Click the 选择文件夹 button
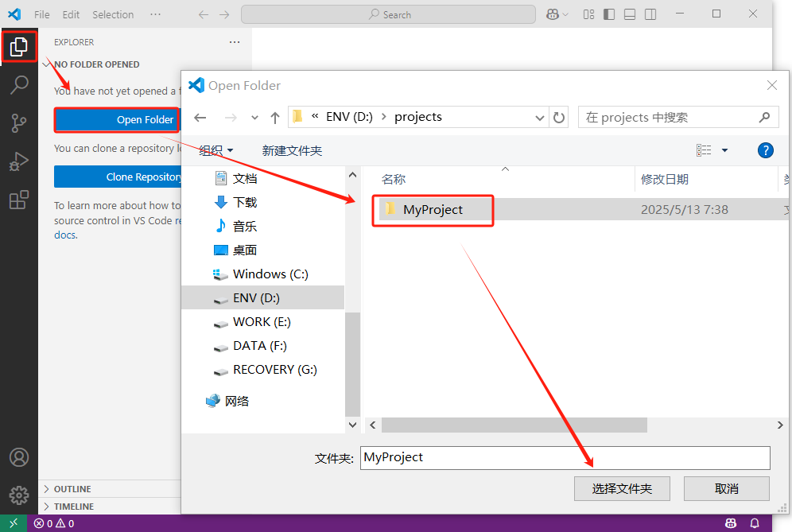Screen dimensions: 792x532 point(622,488)
